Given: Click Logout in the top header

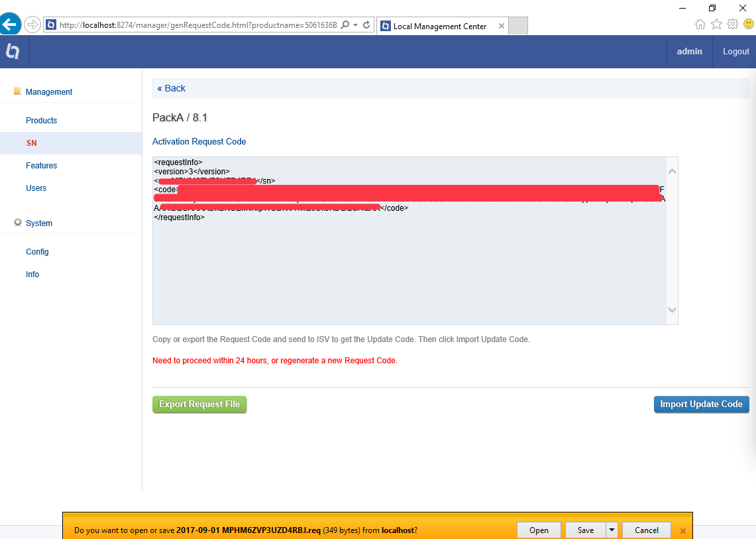Looking at the screenshot, I should pos(735,52).
